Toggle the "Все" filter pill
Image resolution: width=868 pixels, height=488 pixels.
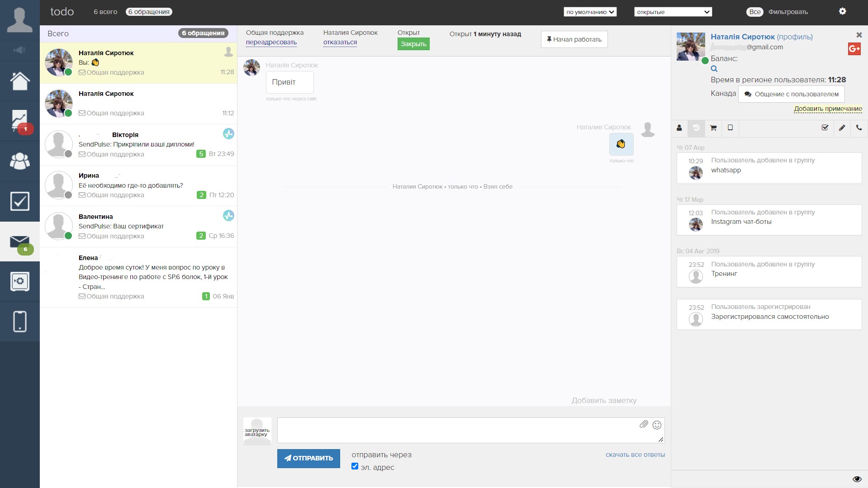click(754, 12)
